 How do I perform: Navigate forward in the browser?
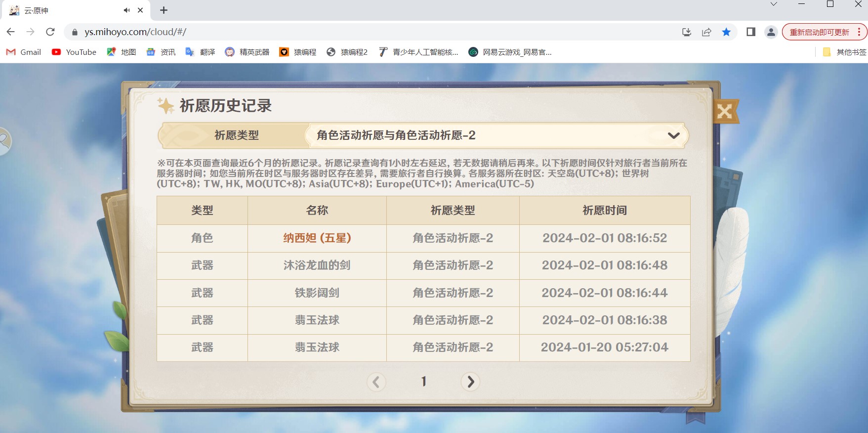(31, 32)
